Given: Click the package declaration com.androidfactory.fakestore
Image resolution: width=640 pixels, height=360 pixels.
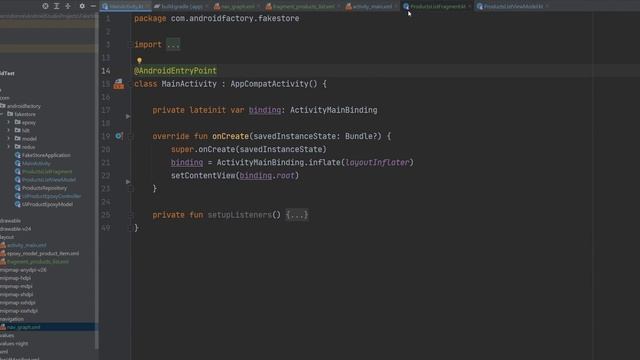Looking at the screenshot, I should (235, 18).
